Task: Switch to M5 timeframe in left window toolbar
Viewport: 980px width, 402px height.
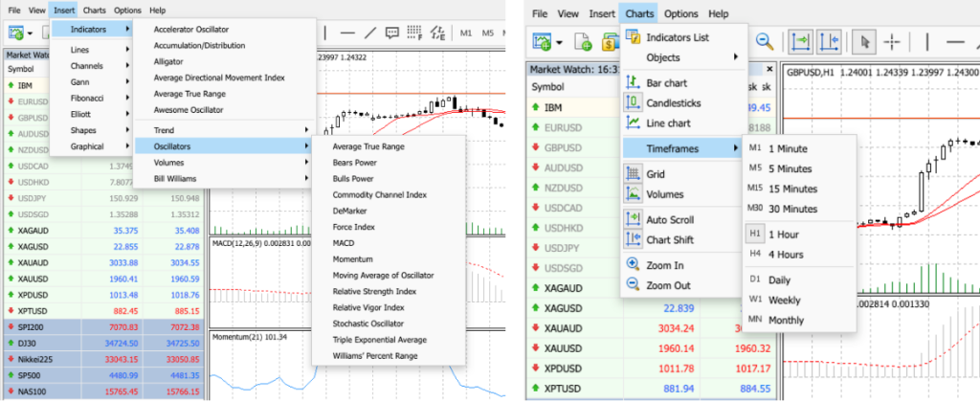Action: click(x=488, y=33)
